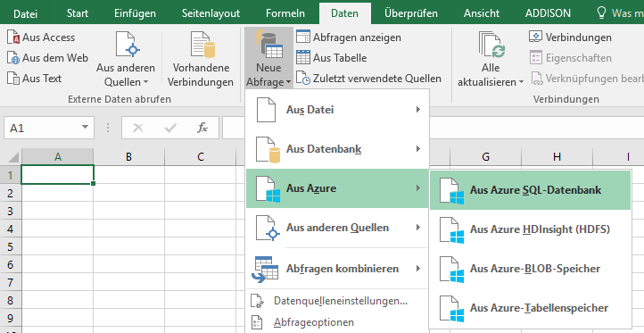Image resolution: width=644 pixels, height=333 pixels.
Task: Open the Überprüfen tab
Action: click(x=410, y=13)
